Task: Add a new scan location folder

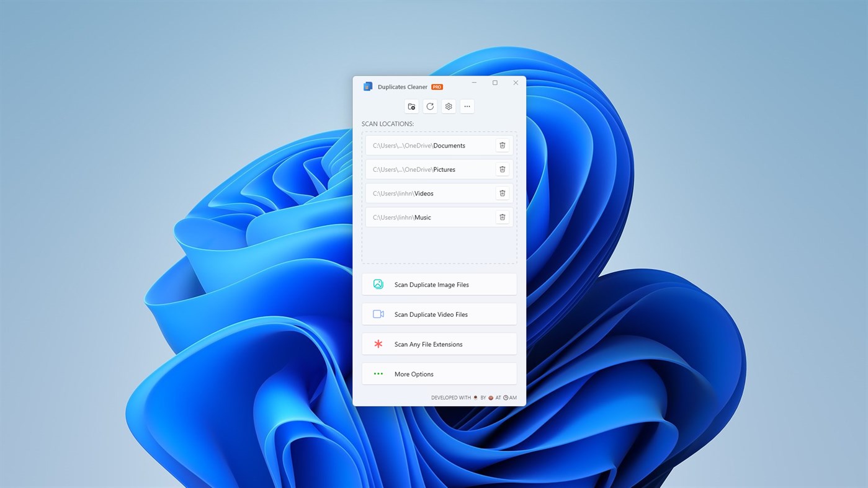Action: [411, 106]
